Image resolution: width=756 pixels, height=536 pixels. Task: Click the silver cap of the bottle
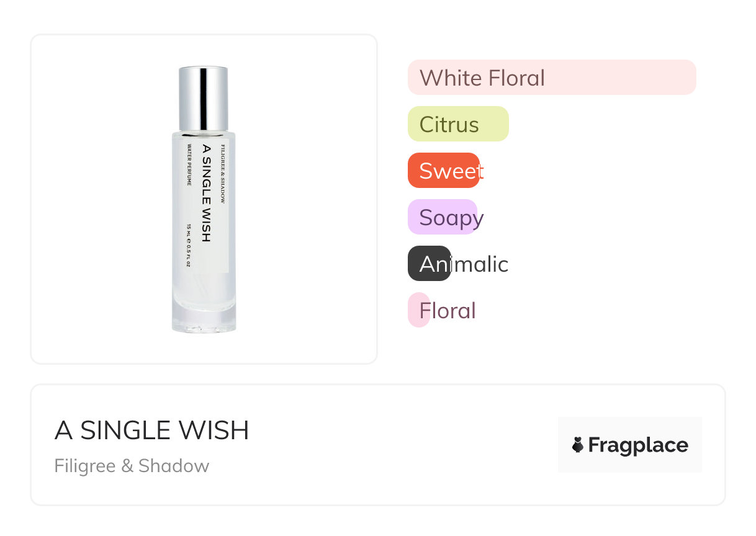tap(204, 99)
